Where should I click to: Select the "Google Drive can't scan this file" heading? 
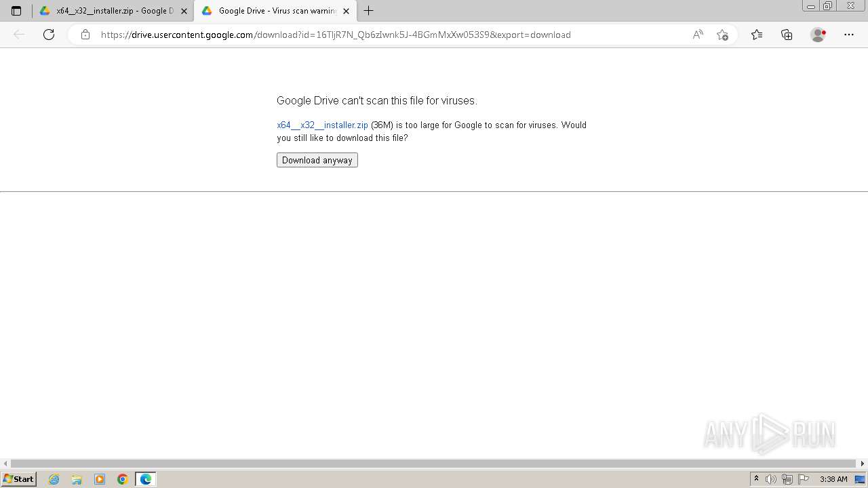(x=377, y=100)
